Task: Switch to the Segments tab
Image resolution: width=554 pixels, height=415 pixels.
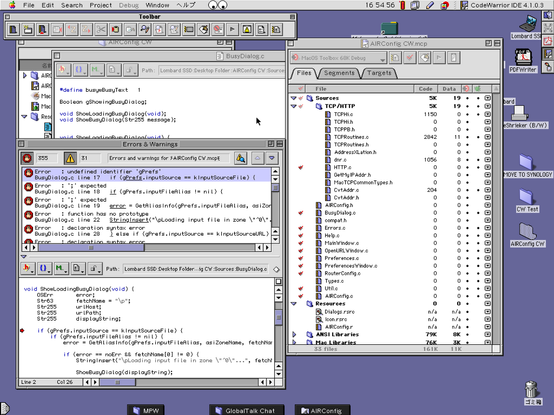Action: 339,73
